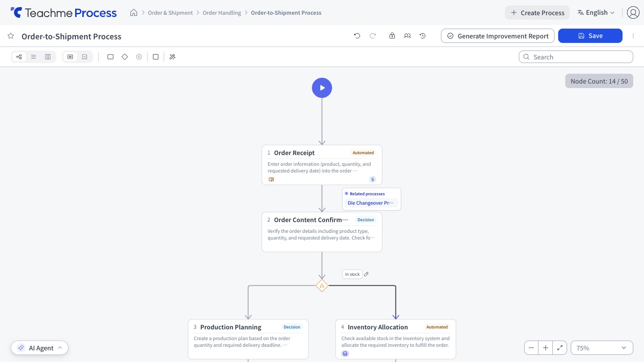Screen dimensions: 644x362
Task: Open the members/collaborators icon
Action: pos(407,36)
